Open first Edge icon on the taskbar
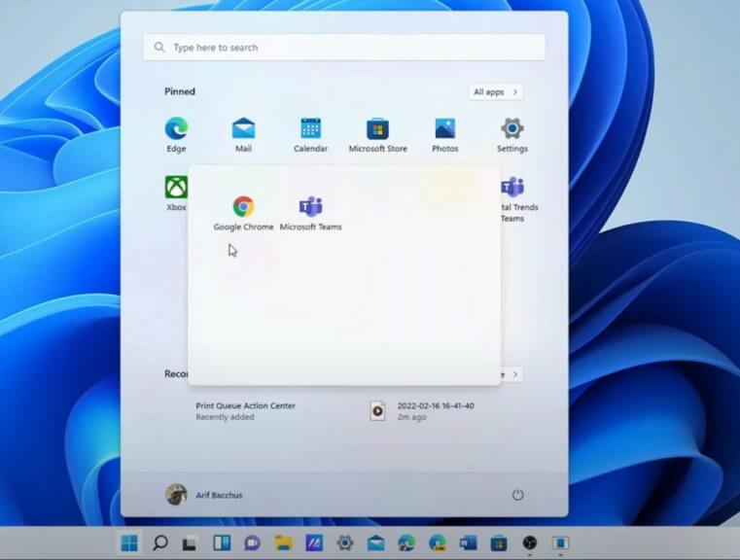 [x=406, y=543]
